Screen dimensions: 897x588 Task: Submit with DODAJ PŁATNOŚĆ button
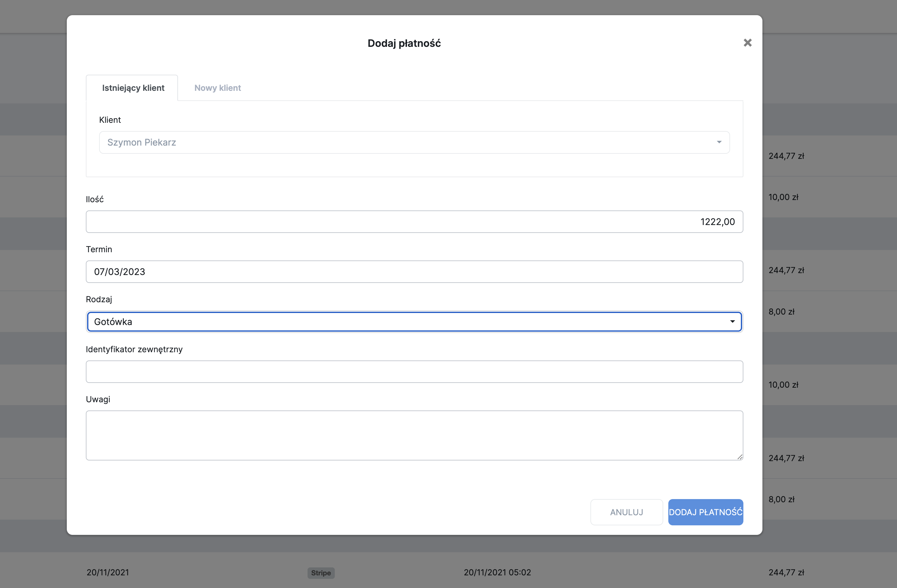pyautogui.click(x=705, y=512)
